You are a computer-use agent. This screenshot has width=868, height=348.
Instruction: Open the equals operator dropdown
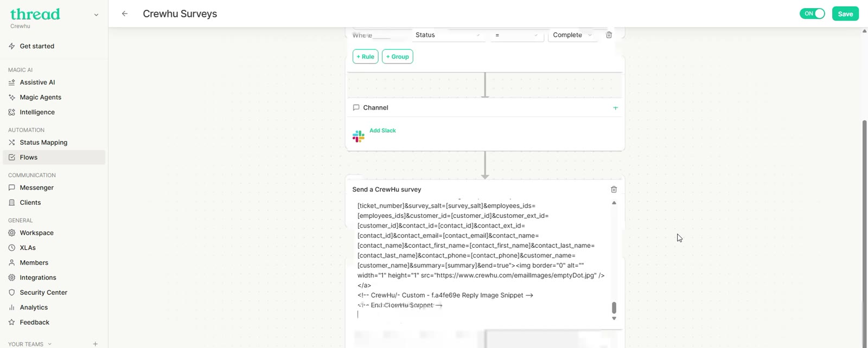click(516, 35)
